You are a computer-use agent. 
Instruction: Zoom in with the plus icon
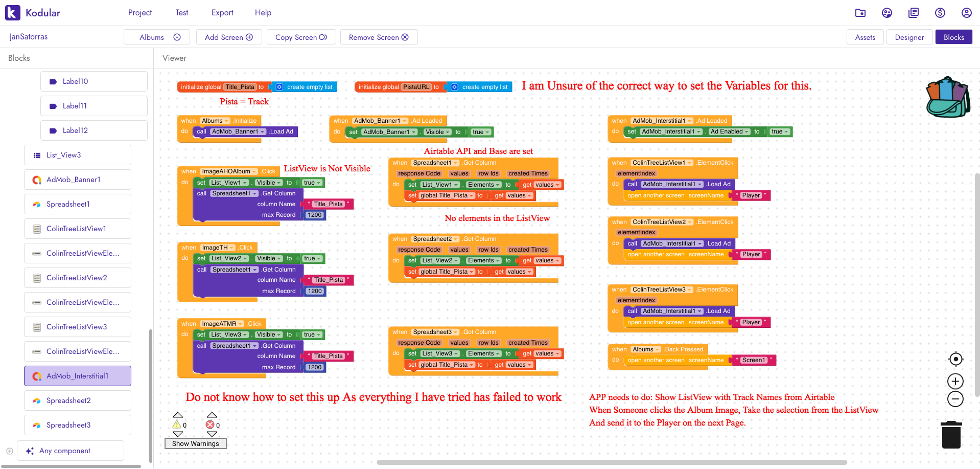pyautogui.click(x=955, y=382)
